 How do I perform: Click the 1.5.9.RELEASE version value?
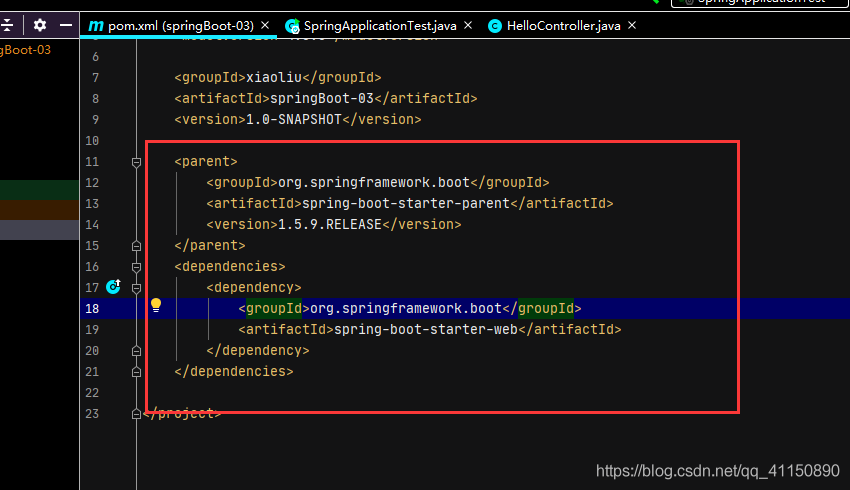(330, 224)
